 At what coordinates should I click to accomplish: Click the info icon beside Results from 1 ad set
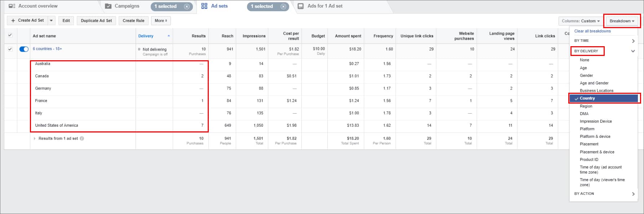(82, 139)
